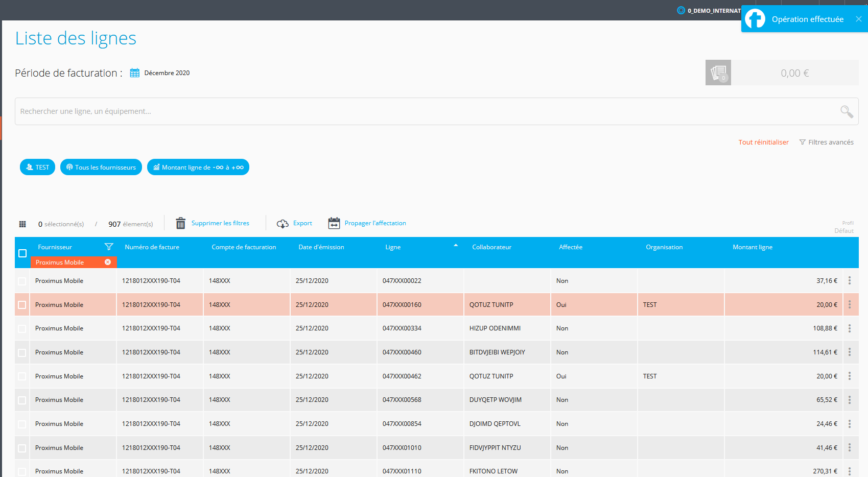Open row menu for line 047XXX01010
The image size is (868, 477).
[x=850, y=447]
